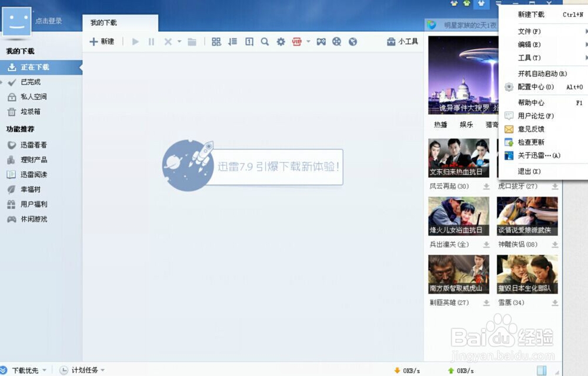588x376 pixels.
Task: Open 帮助中心 from the menu
Action: (544, 102)
